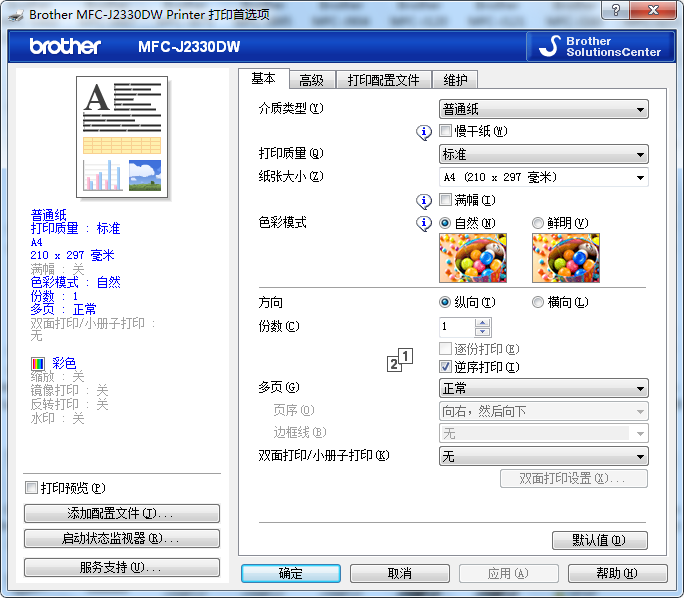
Task: Switch to the 基本 tab
Action: tap(264, 79)
